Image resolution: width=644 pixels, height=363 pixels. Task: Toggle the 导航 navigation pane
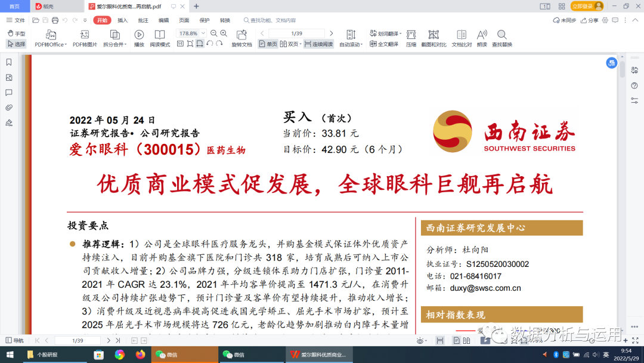tap(14, 340)
